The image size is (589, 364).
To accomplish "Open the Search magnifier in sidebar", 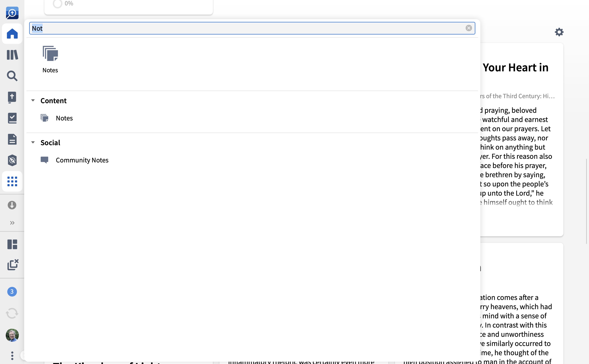I will (12, 76).
